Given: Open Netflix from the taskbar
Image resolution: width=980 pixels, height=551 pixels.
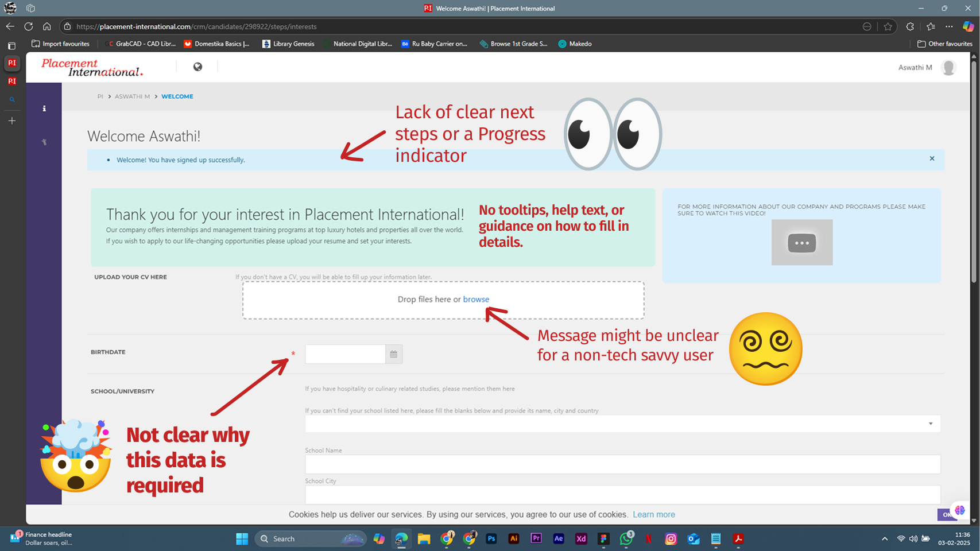Looking at the screenshot, I should pos(648,538).
